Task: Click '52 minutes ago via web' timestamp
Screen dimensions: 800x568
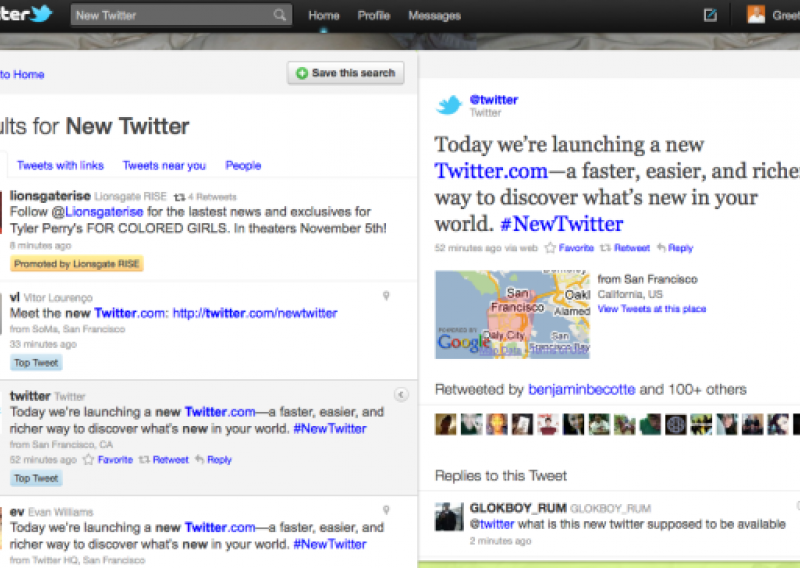Action: tap(486, 248)
